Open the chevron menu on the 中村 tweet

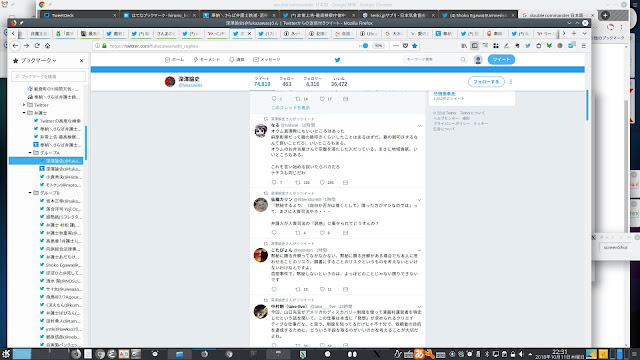(419, 307)
